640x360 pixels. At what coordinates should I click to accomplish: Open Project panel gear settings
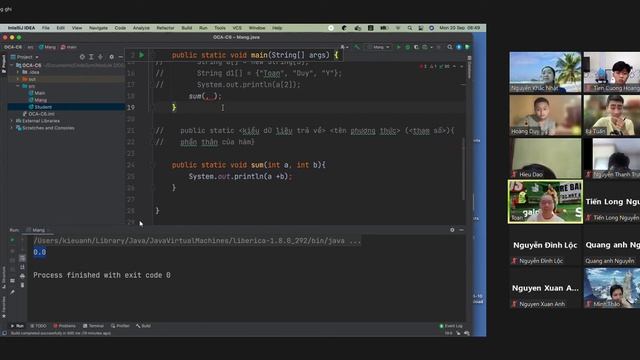coord(111,57)
